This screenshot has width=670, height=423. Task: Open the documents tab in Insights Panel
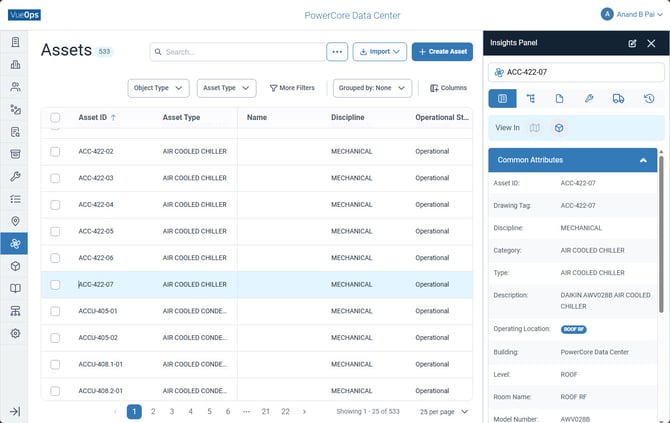559,99
